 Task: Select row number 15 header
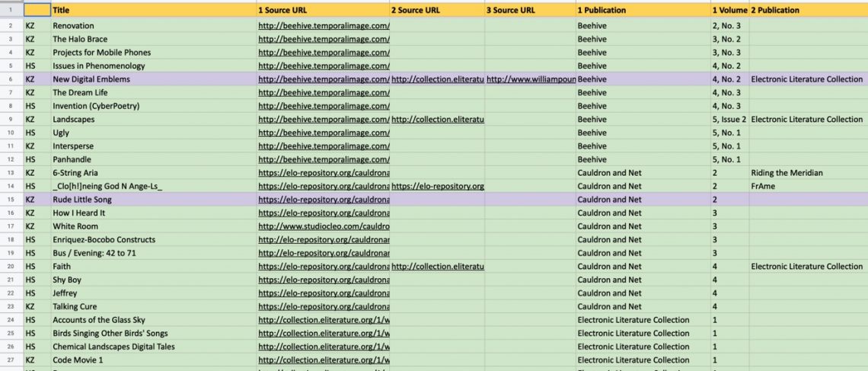[x=11, y=200]
